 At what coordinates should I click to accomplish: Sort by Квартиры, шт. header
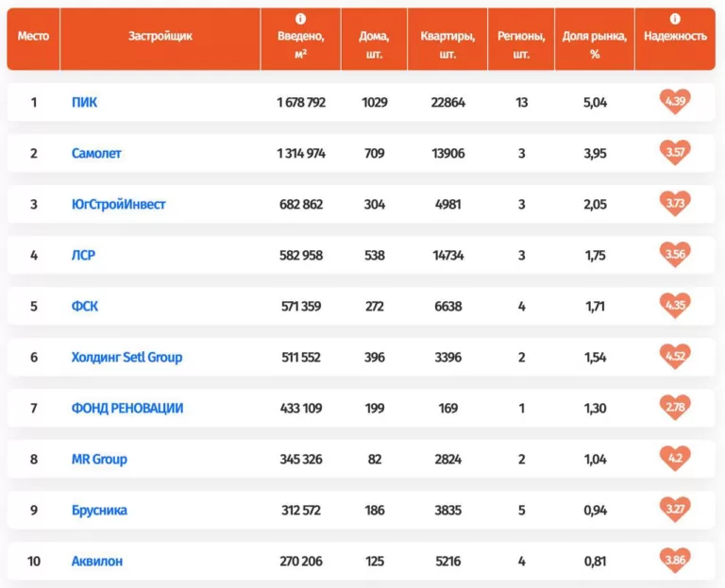[447, 44]
